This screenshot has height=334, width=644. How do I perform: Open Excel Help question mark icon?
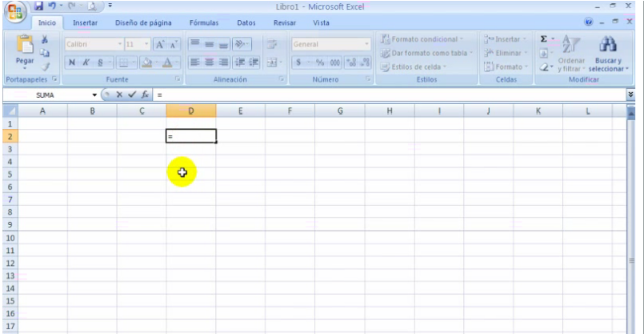(x=589, y=23)
